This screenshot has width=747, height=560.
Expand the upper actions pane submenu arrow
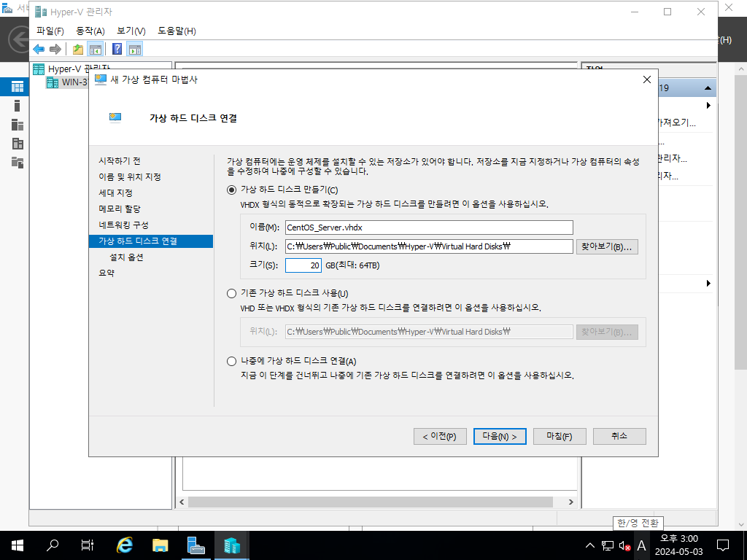tap(708, 105)
